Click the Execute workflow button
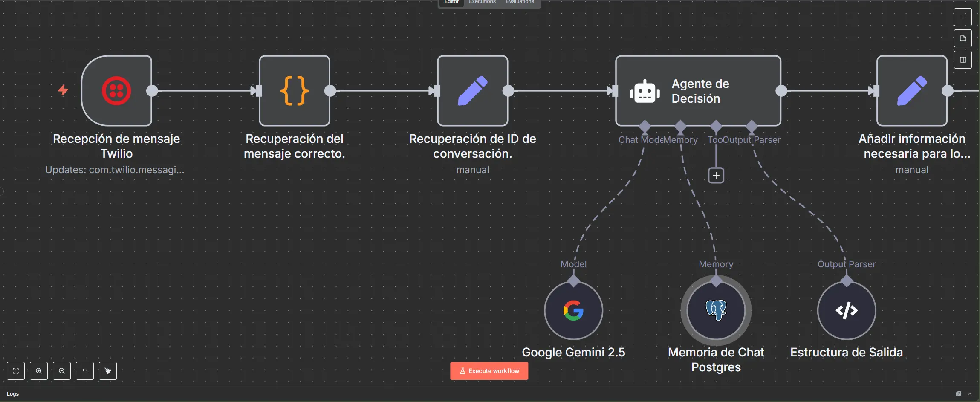The height and width of the screenshot is (402, 980). tap(489, 371)
